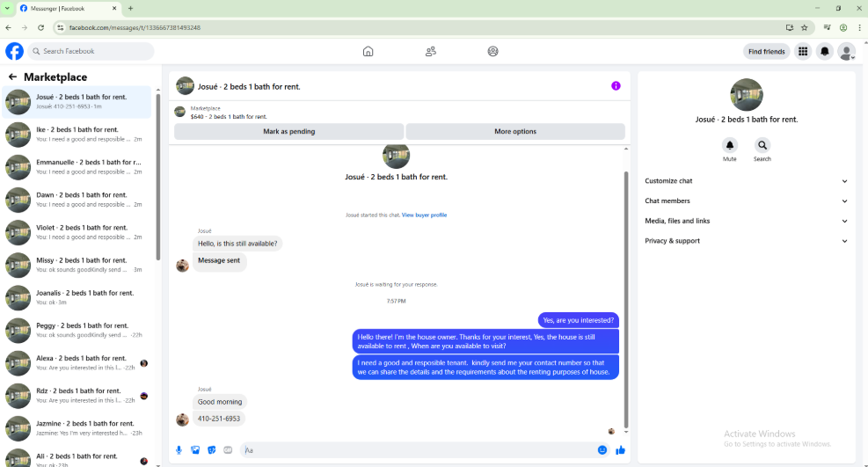Viewport: 868px width, 467px height.
Task: Click the large listing thumbnail in right panel
Action: 747,95
